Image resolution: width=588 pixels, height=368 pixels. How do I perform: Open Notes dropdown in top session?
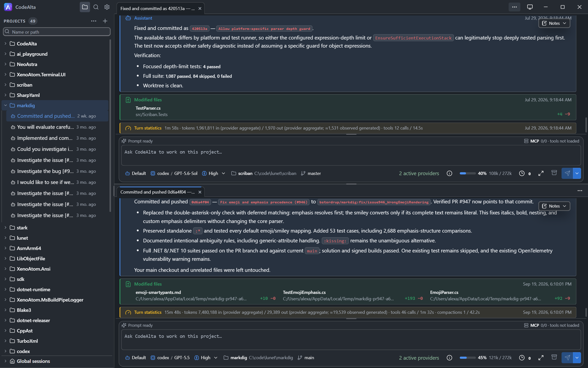click(x=554, y=23)
